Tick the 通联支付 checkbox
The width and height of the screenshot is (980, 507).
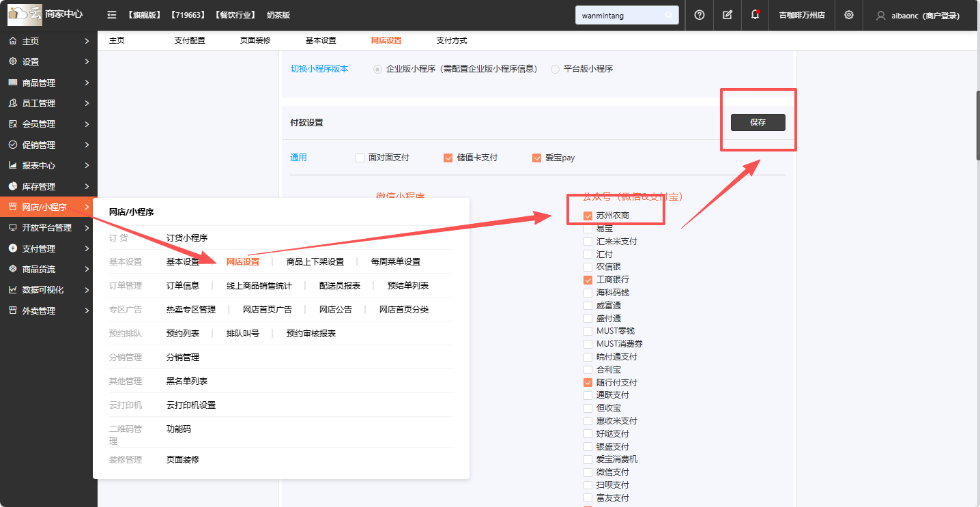[x=588, y=395]
